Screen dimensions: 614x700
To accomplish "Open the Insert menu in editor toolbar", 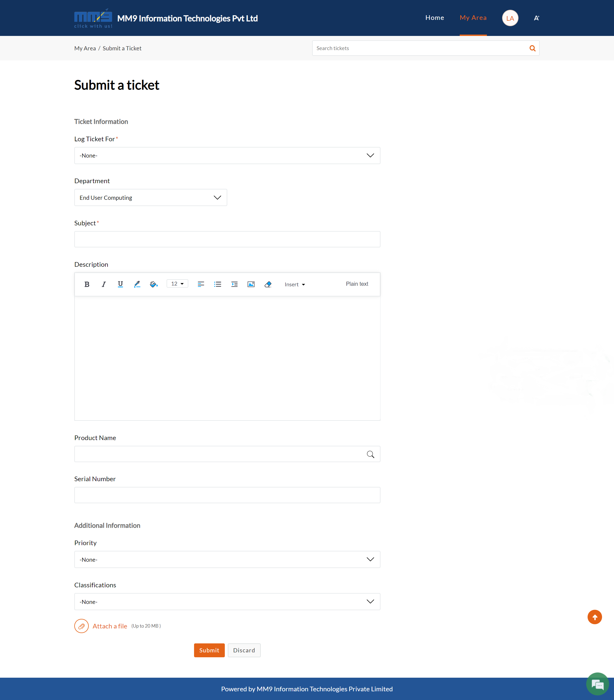I will coord(294,285).
